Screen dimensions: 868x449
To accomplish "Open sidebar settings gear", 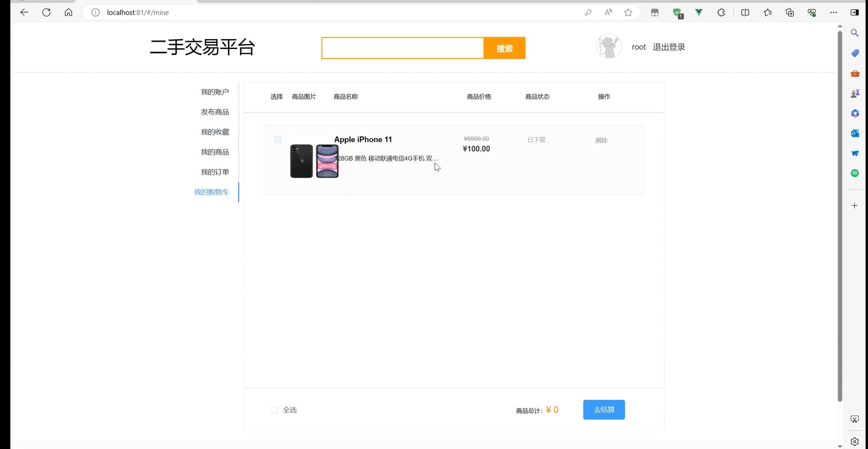I will [x=855, y=441].
